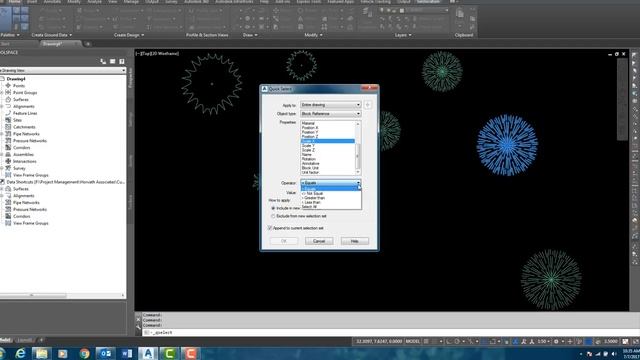Toggle ortho mode in the status bar
The height and width of the screenshot is (360, 640).
point(449,341)
